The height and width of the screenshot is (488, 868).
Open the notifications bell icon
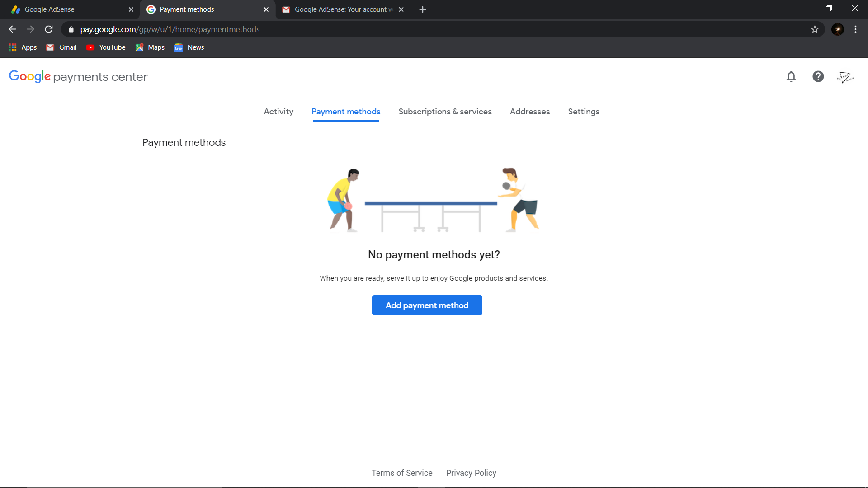click(x=791, y=77)
